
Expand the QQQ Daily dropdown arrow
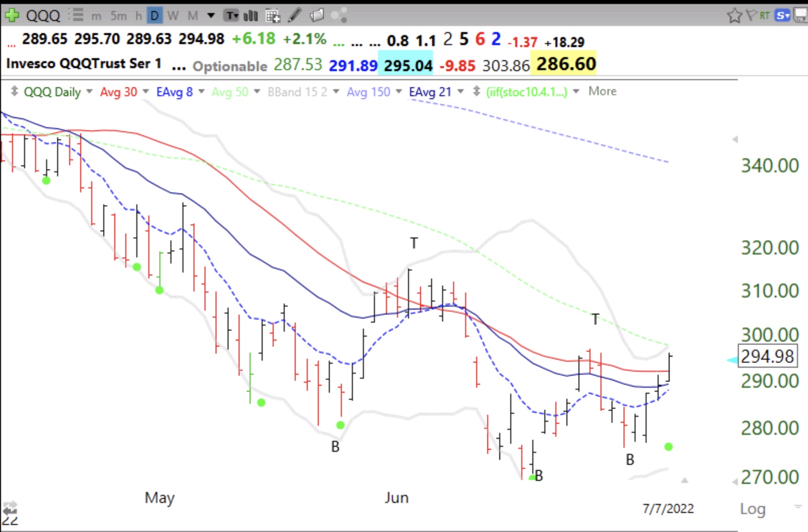click(x=89, y=91)
